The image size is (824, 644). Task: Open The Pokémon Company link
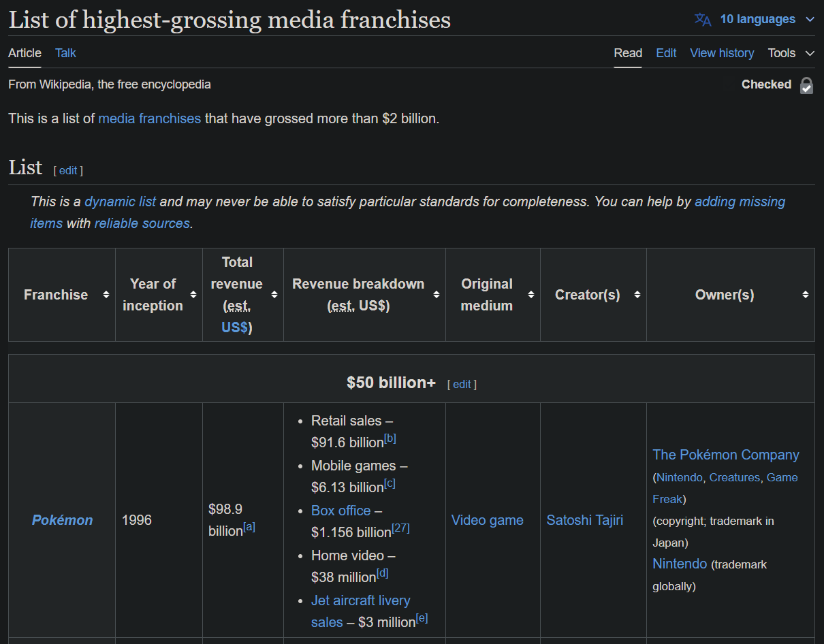pyautogui.click(x=726, y=455)
